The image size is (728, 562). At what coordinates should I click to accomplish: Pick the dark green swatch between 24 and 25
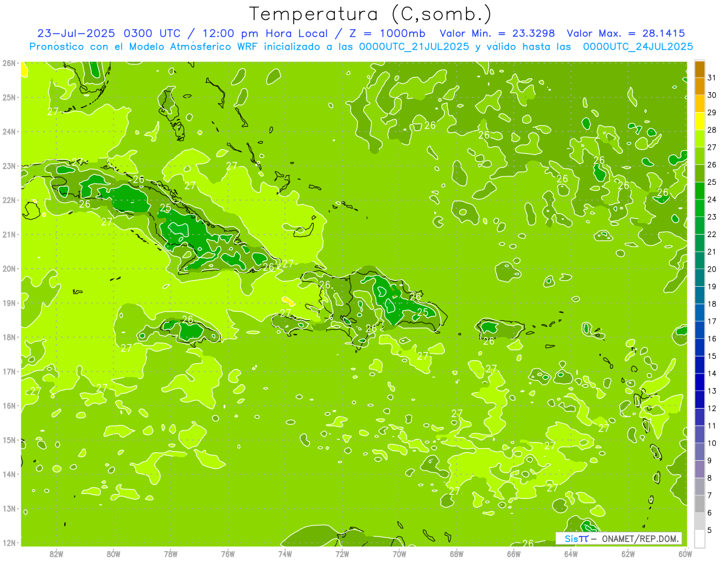click(700, 191)
